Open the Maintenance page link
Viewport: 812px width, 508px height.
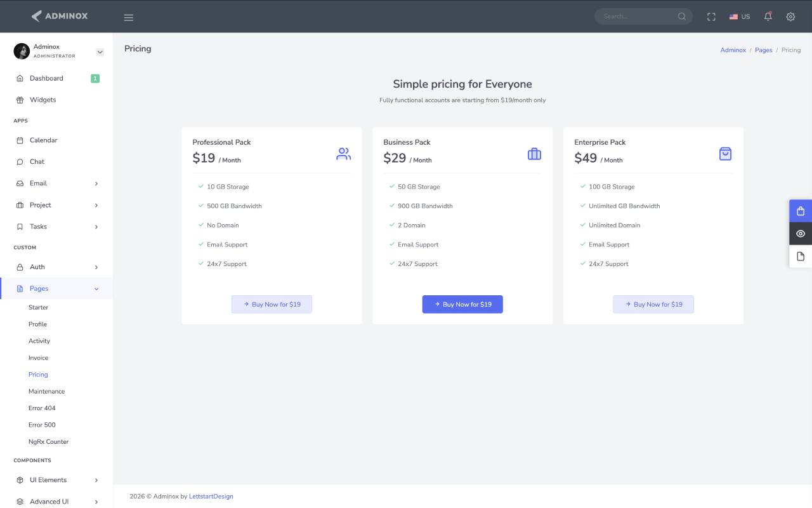pos(46,392)
